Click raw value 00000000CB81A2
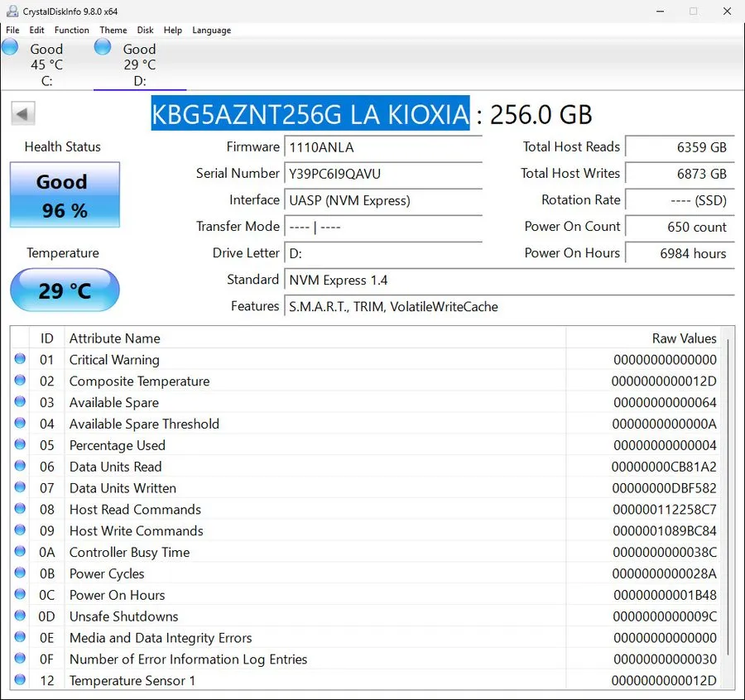This screenshot has height=700, width=745. tap(664, 467)
